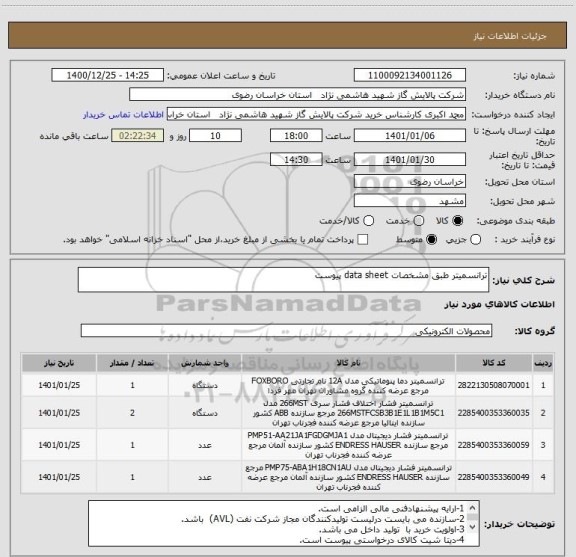Choose the جزیی purchase type radio
This screenshot has width=576, height=557.
pyautogui.click(x=475, y=240)
